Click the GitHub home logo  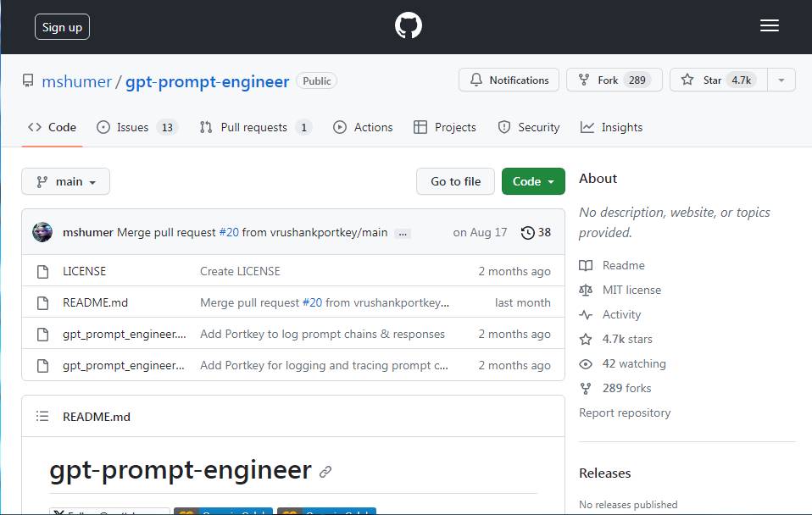tap(408, 25)
